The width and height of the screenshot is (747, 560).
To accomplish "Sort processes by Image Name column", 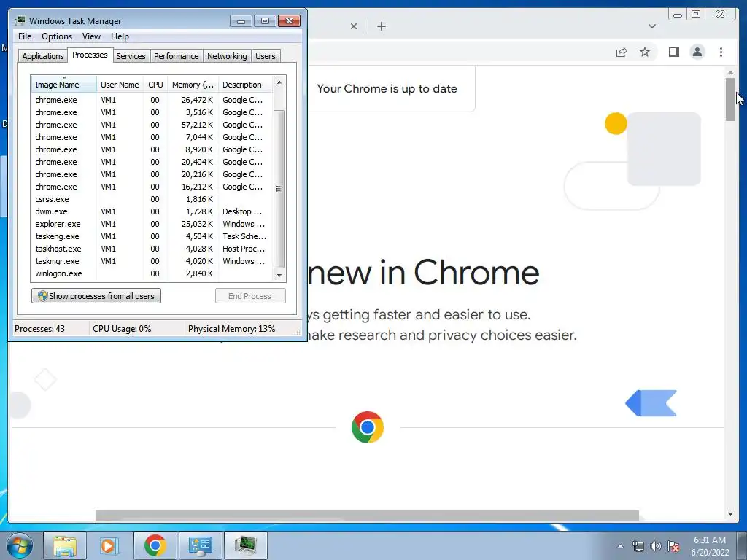I will (x=63, y=85).
